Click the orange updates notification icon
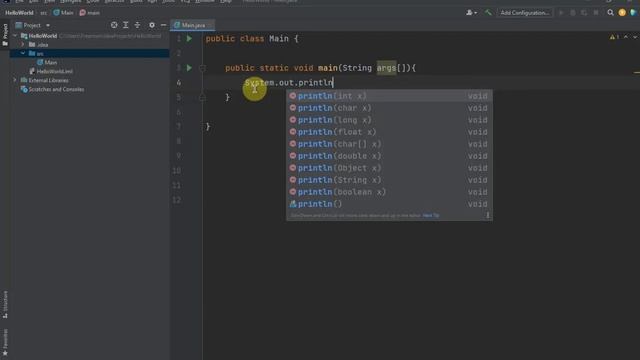The height and width of the screenshot is (360, 640). click(x=622, y=13)
